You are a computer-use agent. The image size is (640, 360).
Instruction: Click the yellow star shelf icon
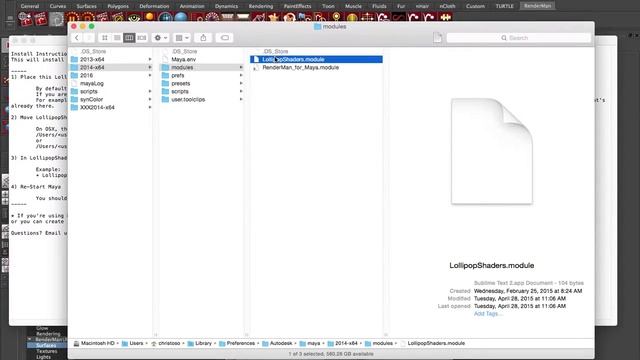tap(273, 18)
